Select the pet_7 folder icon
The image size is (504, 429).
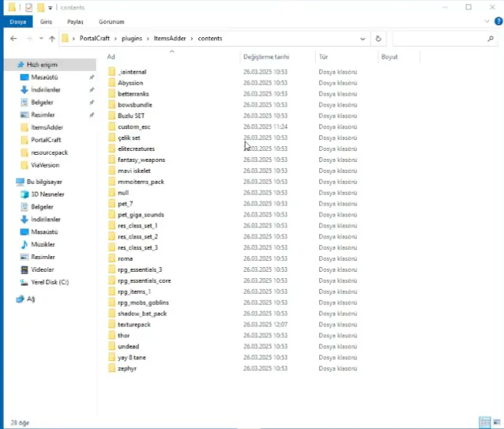pyautogui.click(x=111, y=203)
